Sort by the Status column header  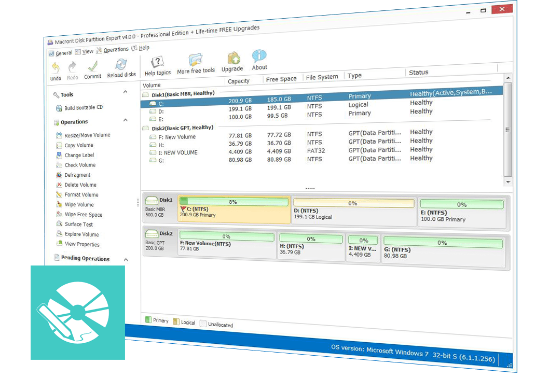[418, 73]
